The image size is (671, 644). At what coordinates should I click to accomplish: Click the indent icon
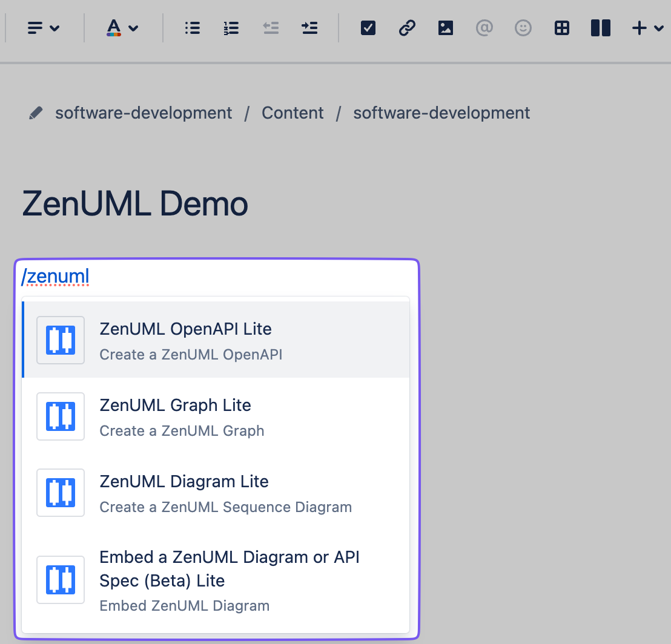pyautogui.click(x=309, y=28)
